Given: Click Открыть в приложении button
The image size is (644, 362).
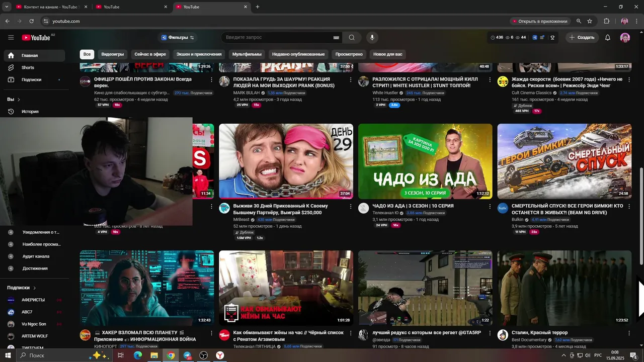Looking at the screenshot, I should pyautogui.click(x=539, y=21).
